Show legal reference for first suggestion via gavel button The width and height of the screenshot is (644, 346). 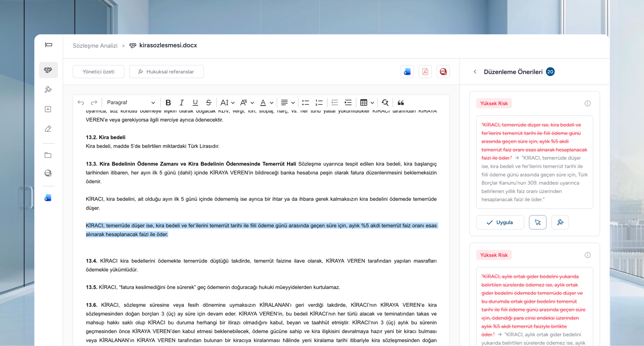pos(560,222)
